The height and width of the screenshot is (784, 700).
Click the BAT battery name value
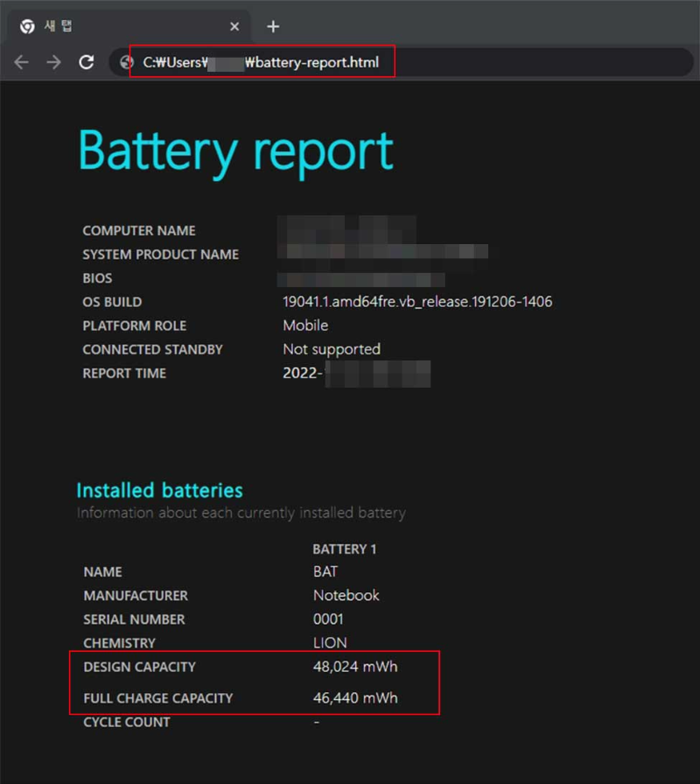coord(325,571)
